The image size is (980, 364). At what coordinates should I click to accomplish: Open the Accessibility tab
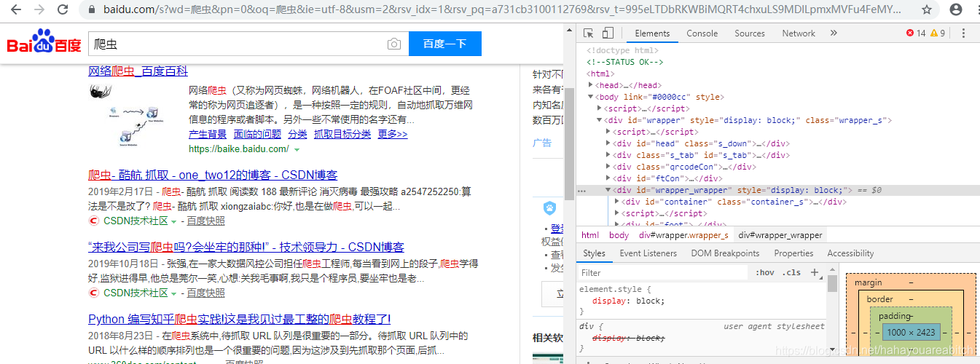pos(850,253)
